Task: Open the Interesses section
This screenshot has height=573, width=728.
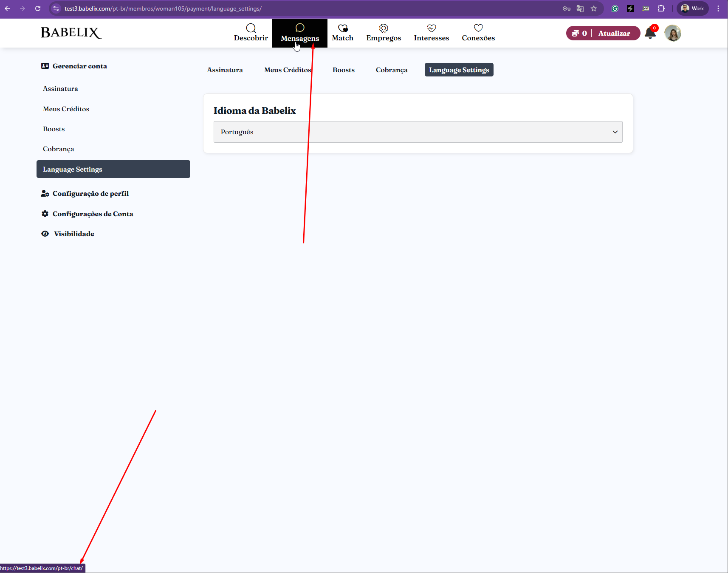Action: point(432,33)
